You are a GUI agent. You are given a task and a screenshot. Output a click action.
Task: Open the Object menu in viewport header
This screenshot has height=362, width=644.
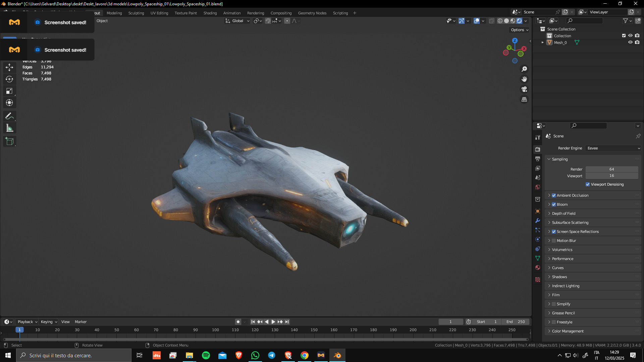click(102, 21)
